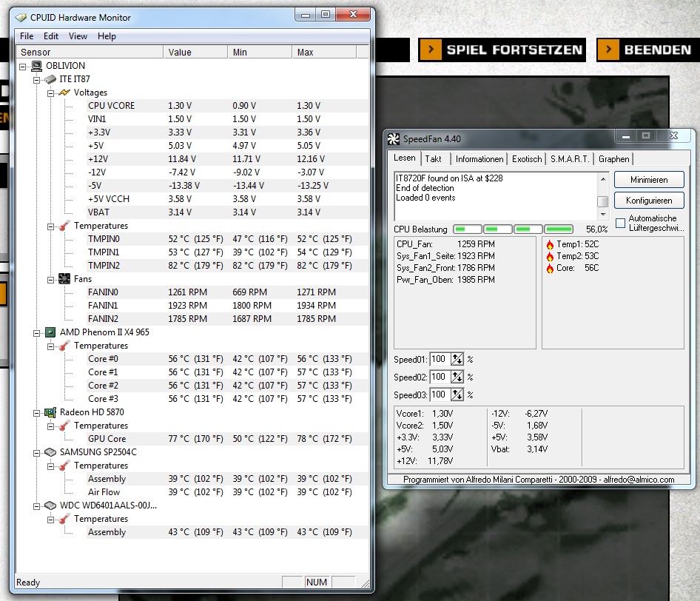
Task: Collapse the ITE IT87 tree node
Action: point(36,81)
